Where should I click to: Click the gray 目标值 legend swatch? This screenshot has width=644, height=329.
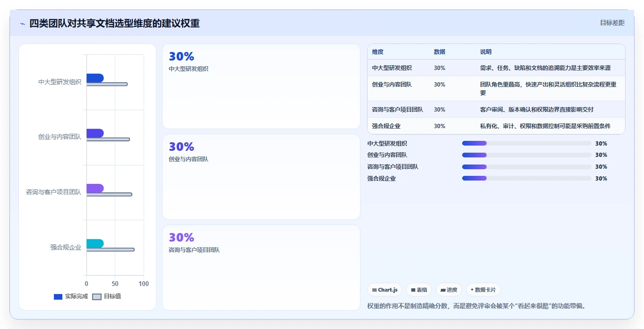tap(96, 297)
